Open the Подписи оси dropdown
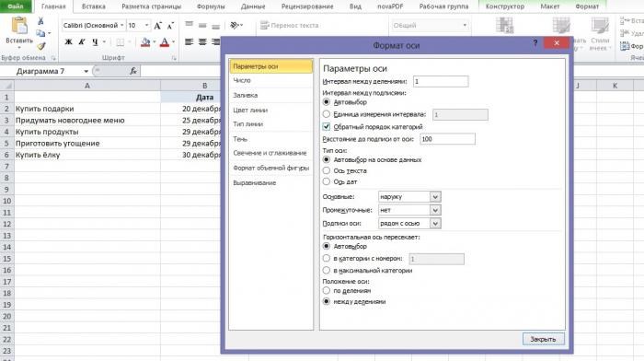The width and height of the screenshot is (644, 361). (x=435, y=223)
